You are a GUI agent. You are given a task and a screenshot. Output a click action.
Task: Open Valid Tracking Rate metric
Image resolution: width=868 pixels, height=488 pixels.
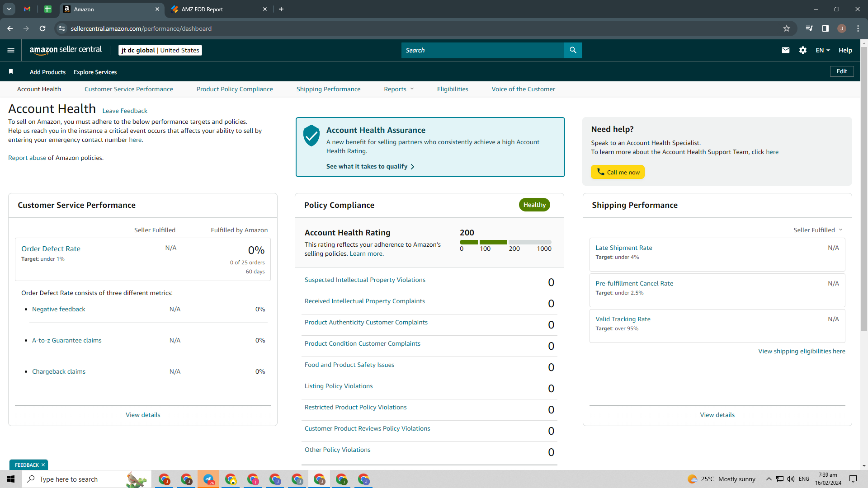(623, 319)
